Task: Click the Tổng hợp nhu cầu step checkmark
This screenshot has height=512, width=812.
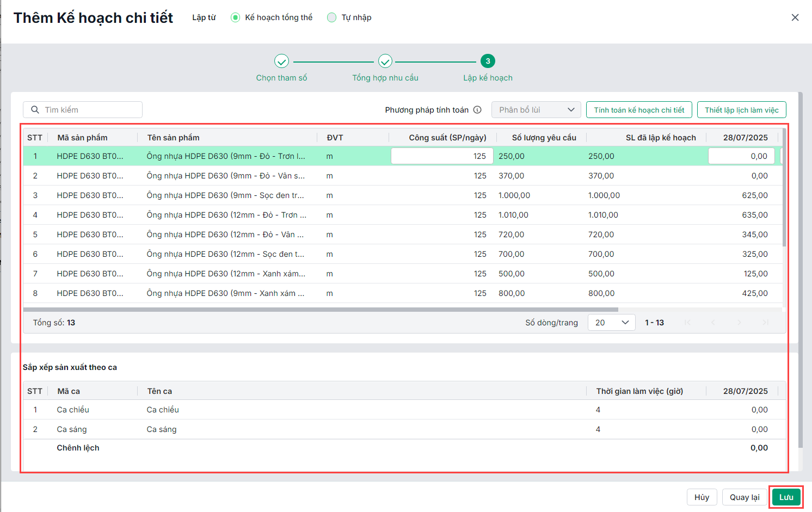Action: (385, 61)
